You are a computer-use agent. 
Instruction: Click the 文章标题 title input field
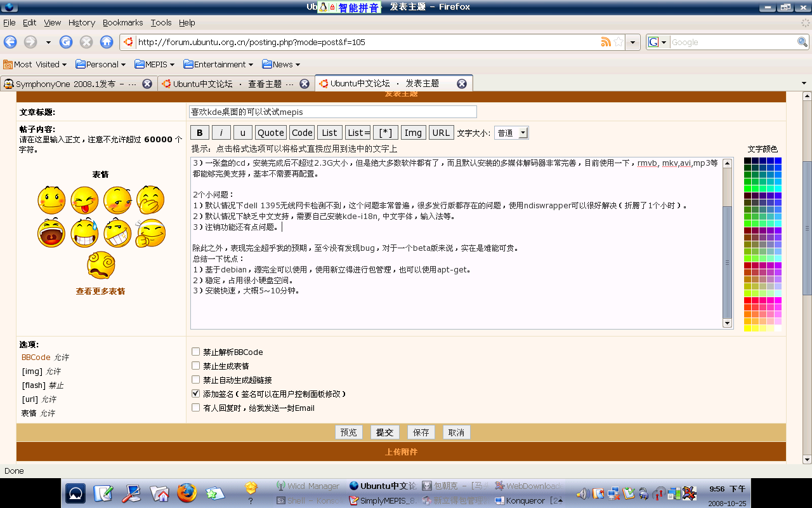pyautogui.click(x=333, y=112)
